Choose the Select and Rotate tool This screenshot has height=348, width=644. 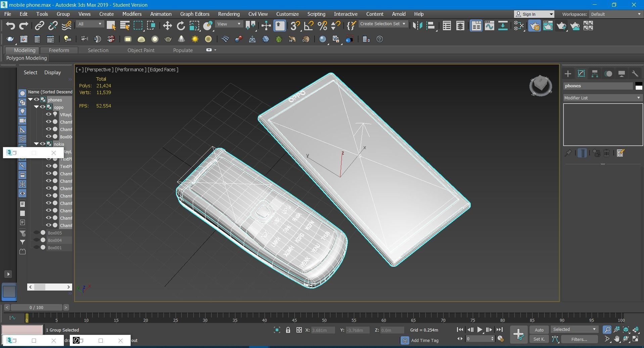[181, 26]
